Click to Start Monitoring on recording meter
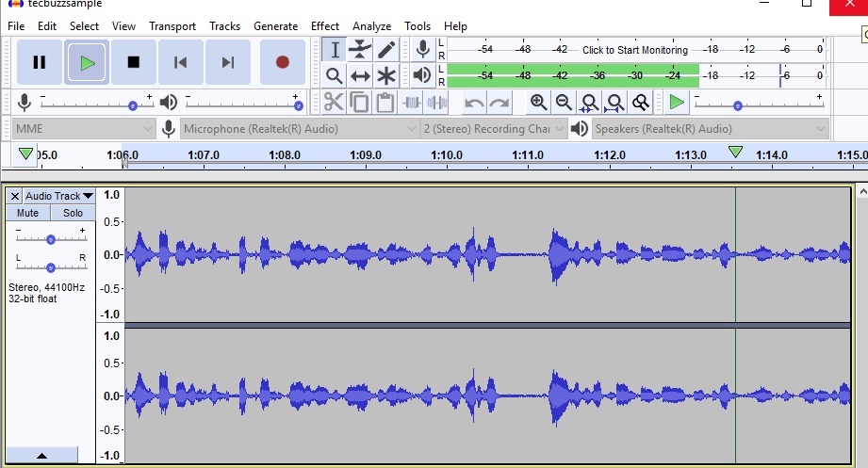868x468 pixels. (x=634, y=50)
